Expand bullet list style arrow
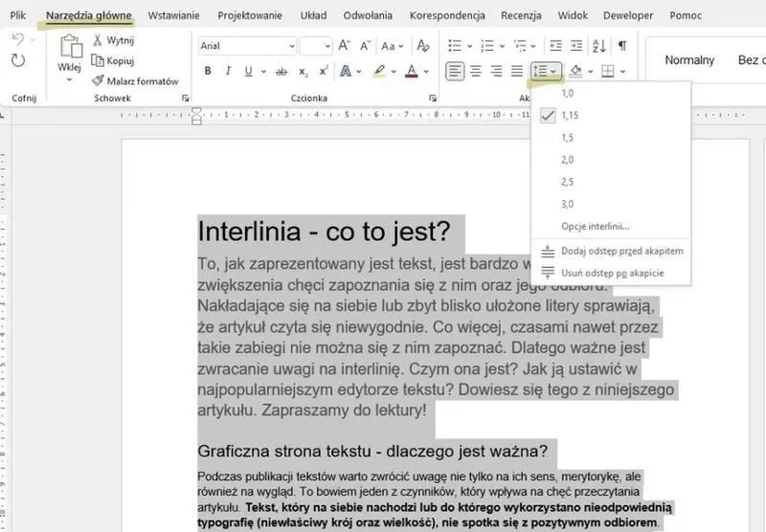 coord(469,46)
